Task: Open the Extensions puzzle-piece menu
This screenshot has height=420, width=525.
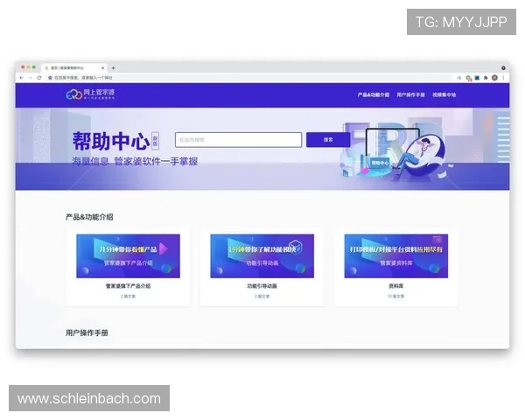Action: click(486, 78)
